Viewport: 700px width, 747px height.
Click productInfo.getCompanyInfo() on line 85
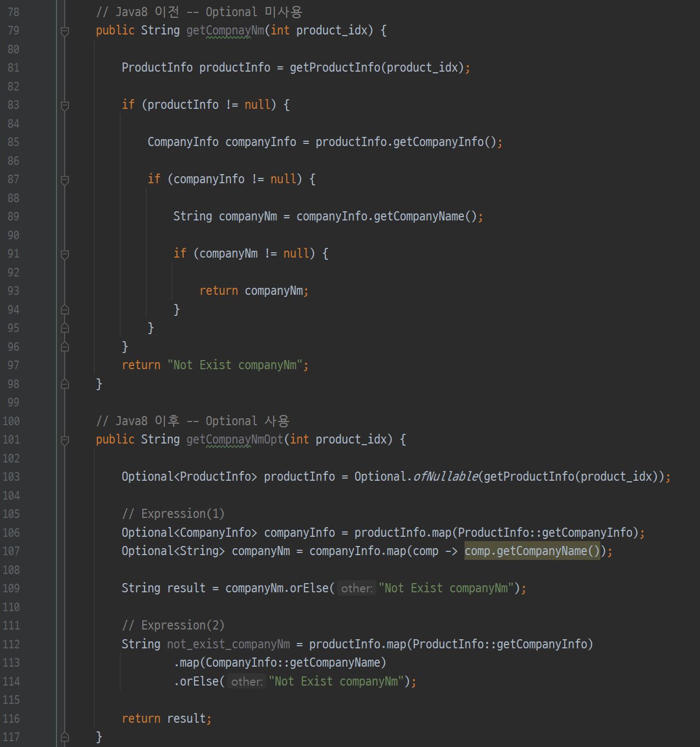point(406,142)
